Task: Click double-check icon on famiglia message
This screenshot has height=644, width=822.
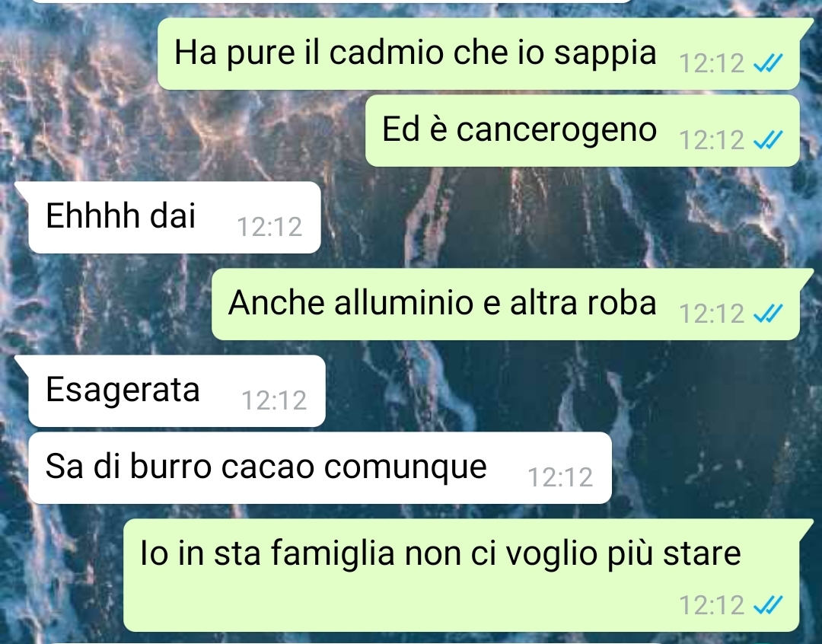Action: (x=767, y=604)
